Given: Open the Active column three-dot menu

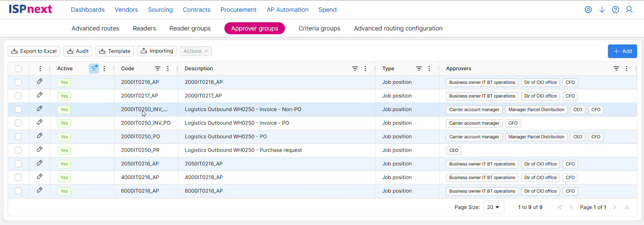Looking at the screenshot, I should pyautogui.click(x=104, y=69).
